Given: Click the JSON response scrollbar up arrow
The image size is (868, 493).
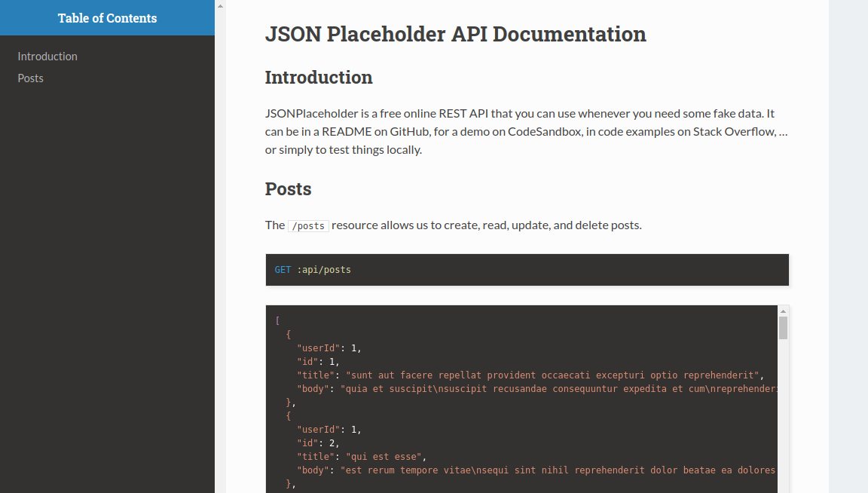Looking at the screenshot, I should coord(783,311).
